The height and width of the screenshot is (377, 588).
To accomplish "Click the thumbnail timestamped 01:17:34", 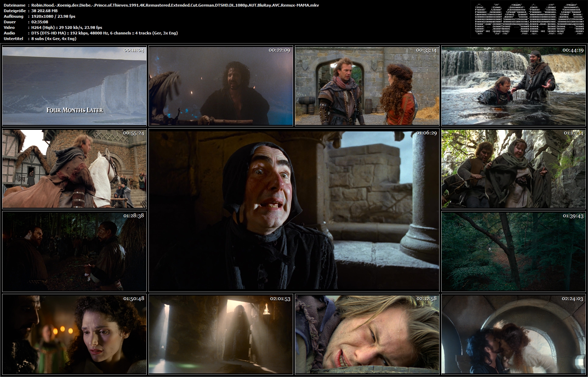I will (x=513, y=169).
